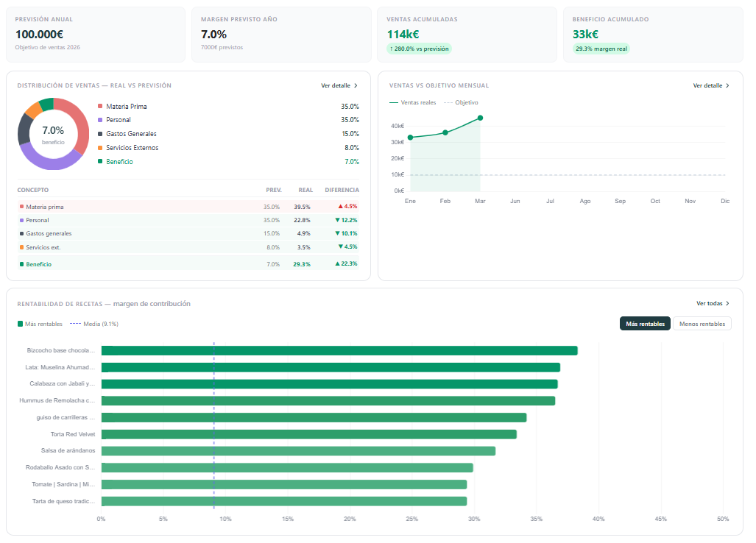The image size is (756, 543).
Task: Click the Feb data point on sales chart
Action: [445, 132]
